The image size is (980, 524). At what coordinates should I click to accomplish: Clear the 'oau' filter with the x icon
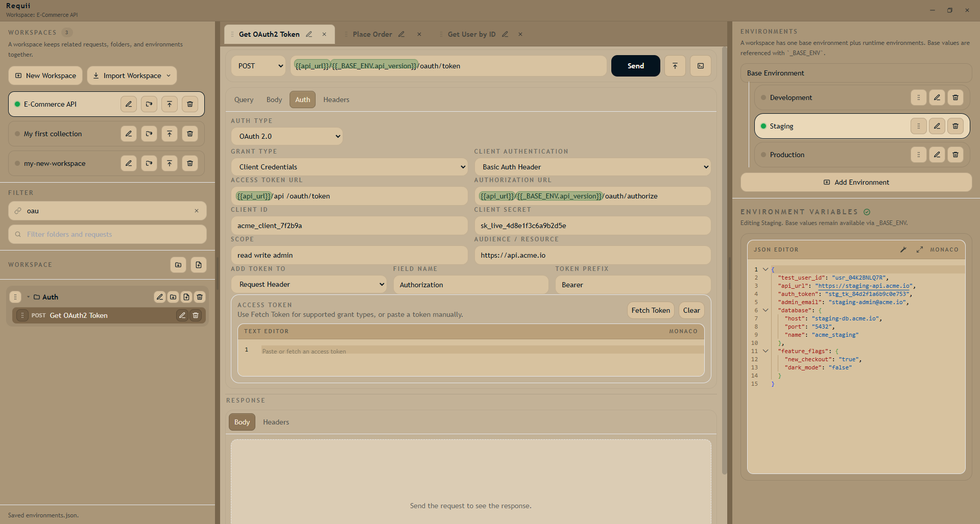point(197,211)
